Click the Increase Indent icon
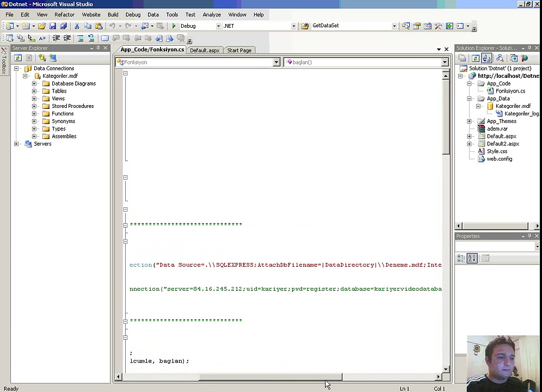Image resolution: width=542 pixels, height=392 pixels. pyautogui.click(x=67, y=38)
